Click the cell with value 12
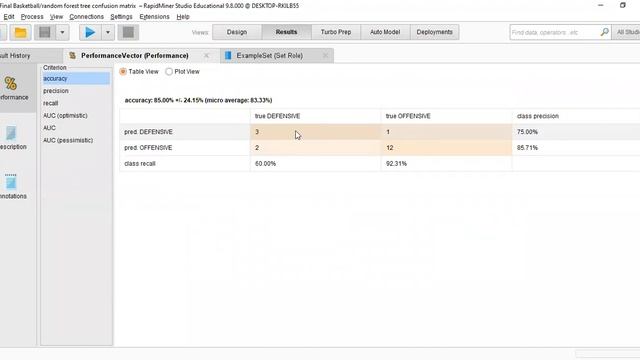Image resolution: width=640 pixels, height=360 pixels. point(447,148)
